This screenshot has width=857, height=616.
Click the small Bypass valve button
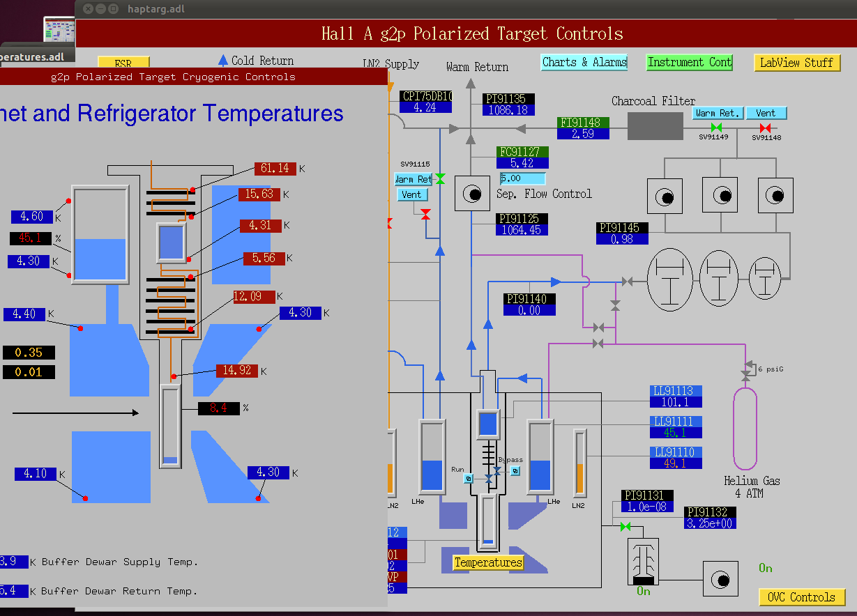[x=515, y=471]
